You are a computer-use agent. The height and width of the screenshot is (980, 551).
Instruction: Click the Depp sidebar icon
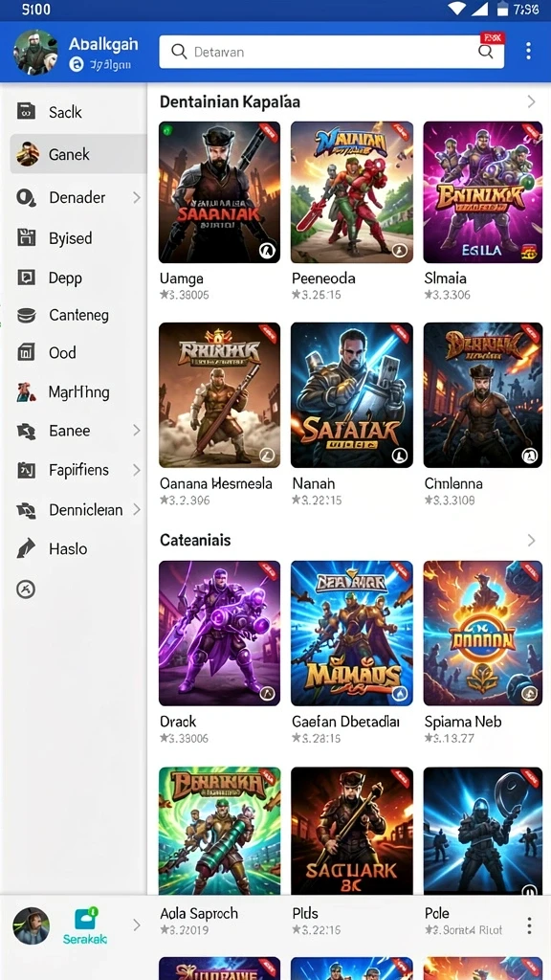(x=26, y=278)
